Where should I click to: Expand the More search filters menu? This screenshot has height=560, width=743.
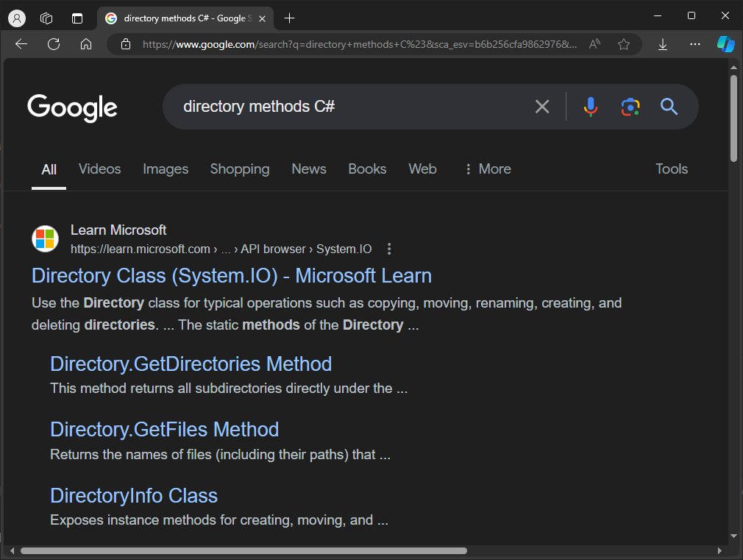coord(488,169)
